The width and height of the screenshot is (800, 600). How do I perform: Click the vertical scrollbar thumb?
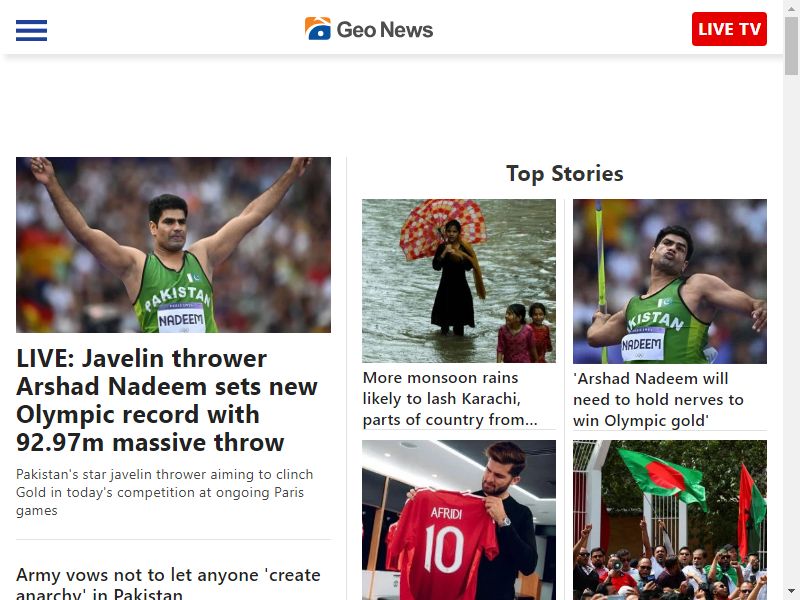[x=791, y=45]
